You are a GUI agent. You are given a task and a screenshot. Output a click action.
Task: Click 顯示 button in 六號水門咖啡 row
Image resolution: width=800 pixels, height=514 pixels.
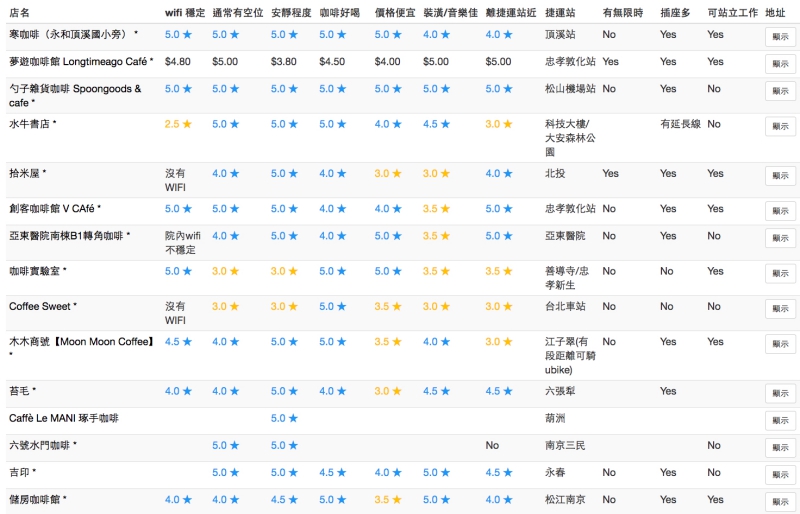[780, 447]
